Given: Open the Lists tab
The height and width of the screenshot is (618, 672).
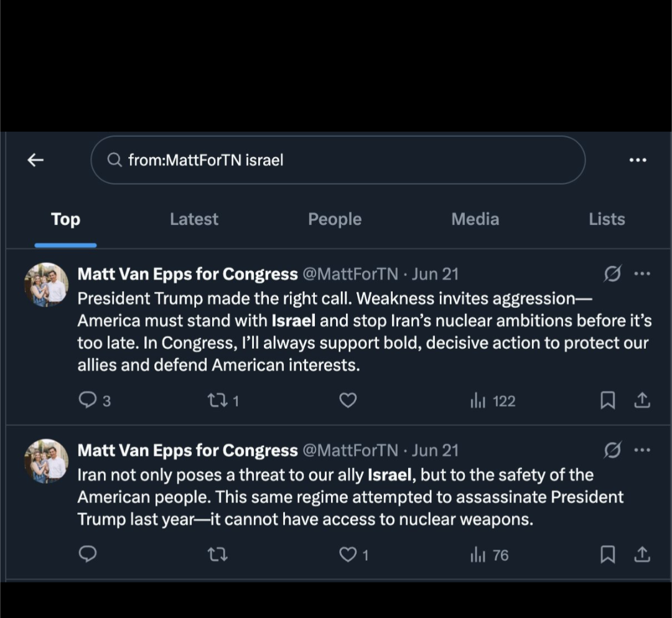Looking at the screenshot, I should 607,219.
